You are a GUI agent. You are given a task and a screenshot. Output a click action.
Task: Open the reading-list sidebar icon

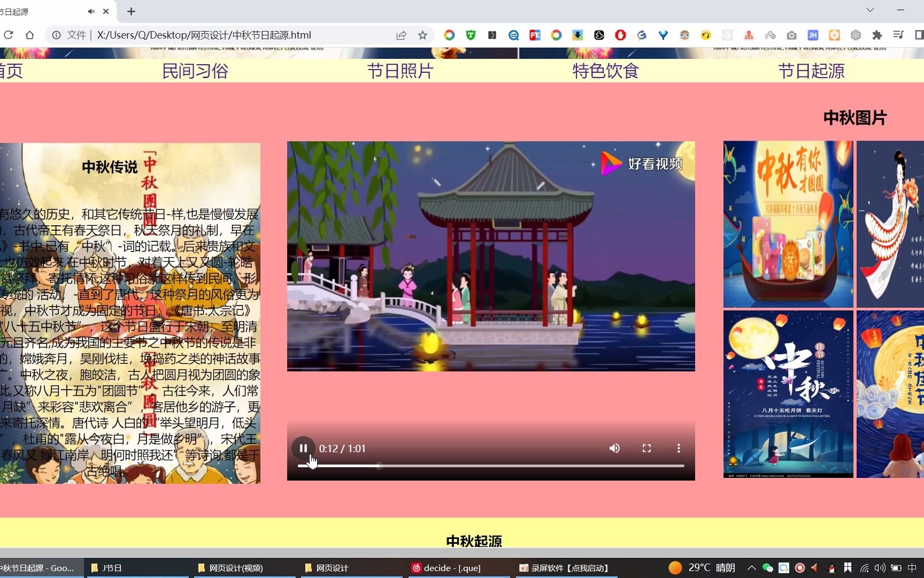(x=898, y=35)
